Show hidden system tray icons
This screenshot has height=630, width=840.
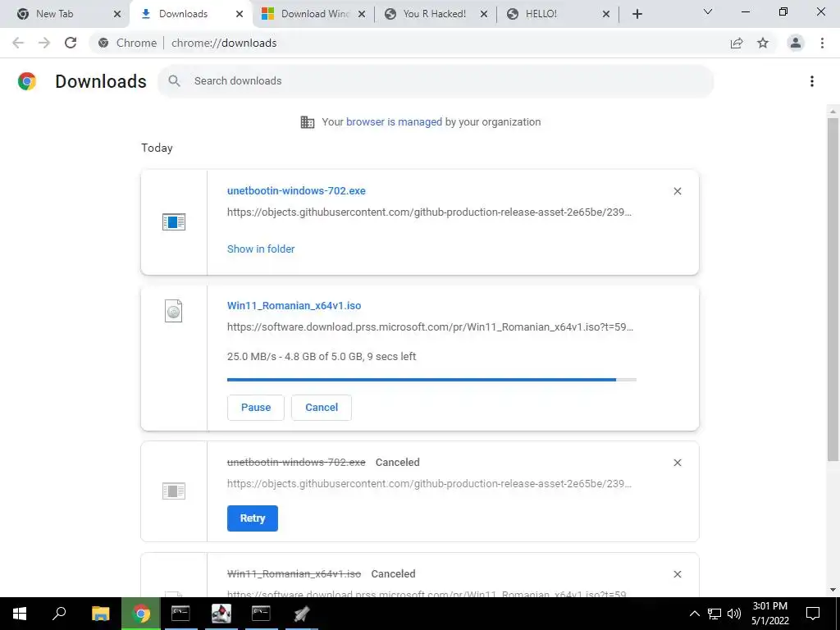[694, 614]
